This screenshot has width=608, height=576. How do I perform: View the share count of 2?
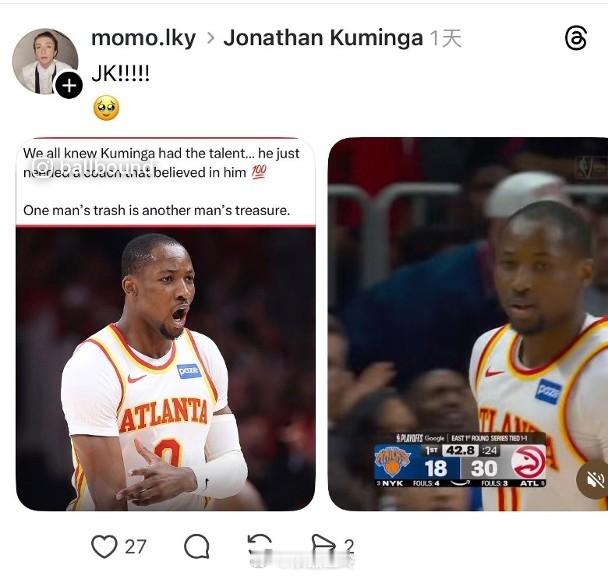click(x=349, y=546)
